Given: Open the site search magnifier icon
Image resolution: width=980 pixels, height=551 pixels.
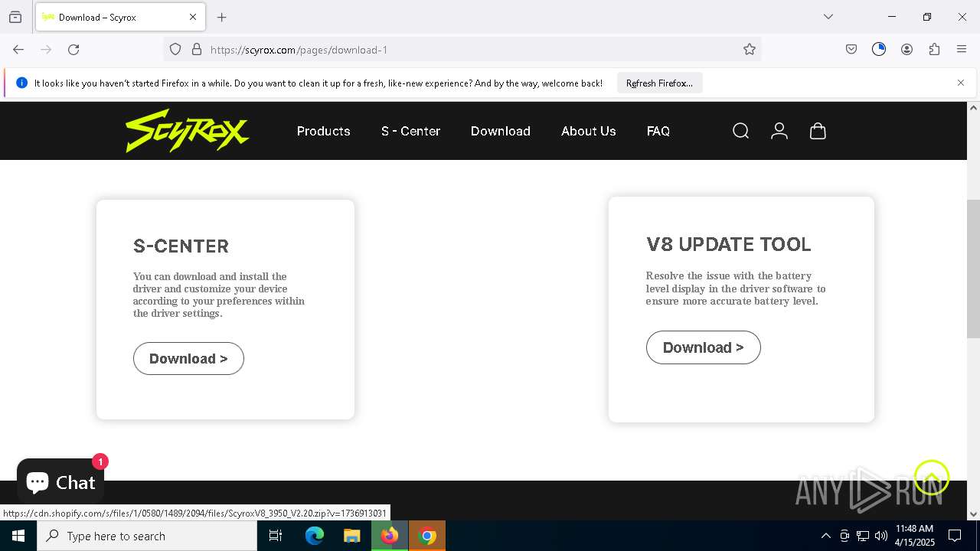Looking at the screenshot, I should [740, 131].
